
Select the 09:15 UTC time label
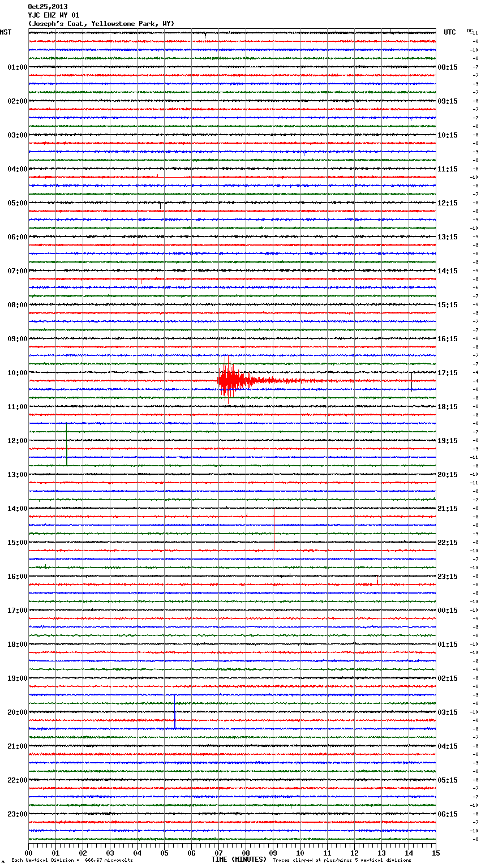pyautogui.click(x=448, y=101)
